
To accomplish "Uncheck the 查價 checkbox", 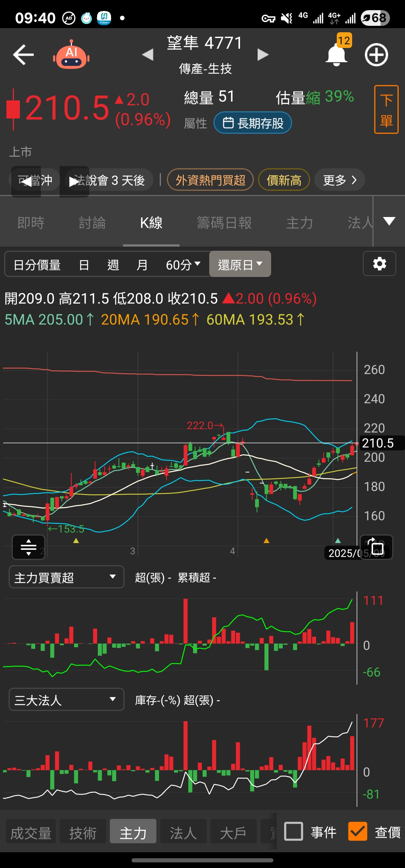I will pos(357,832).
